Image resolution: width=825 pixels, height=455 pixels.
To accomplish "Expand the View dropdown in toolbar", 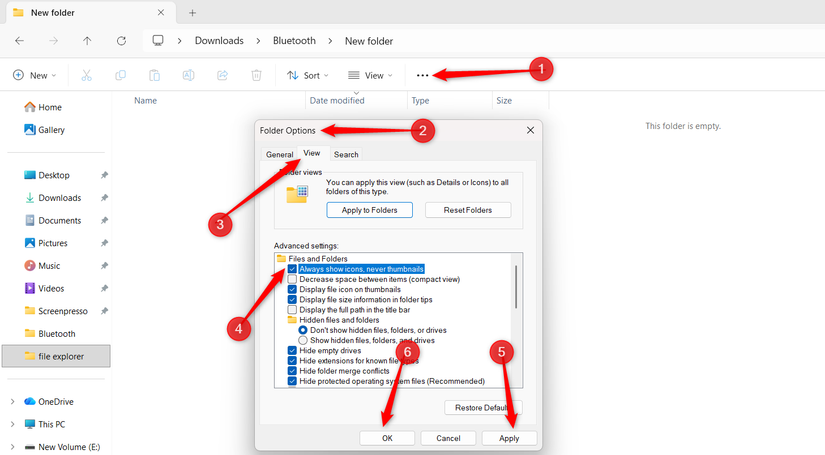I will point(369,75).
